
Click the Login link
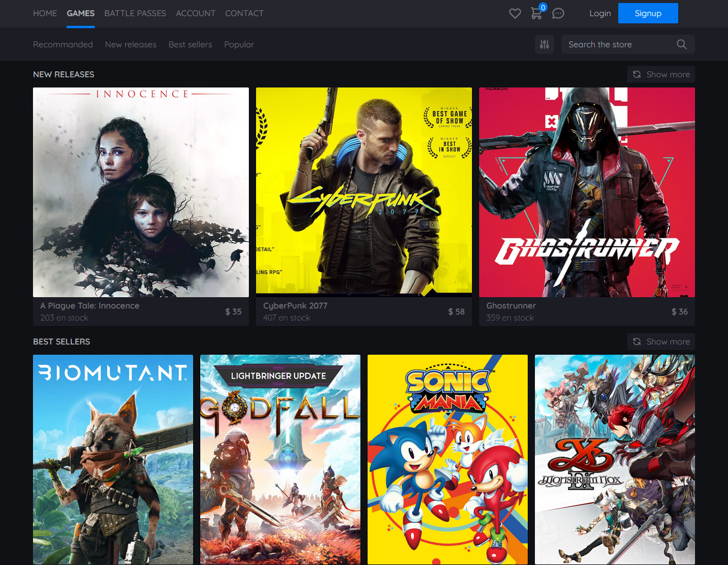(600, 13)
